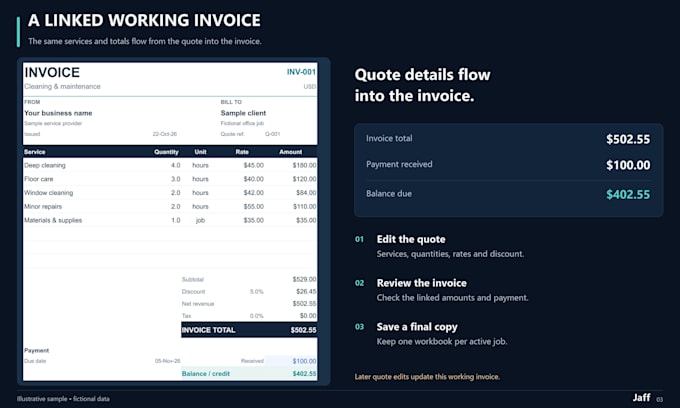Click the $84.00 amount cell
This screenshot has width=680, height=408.
pos(306,193)
